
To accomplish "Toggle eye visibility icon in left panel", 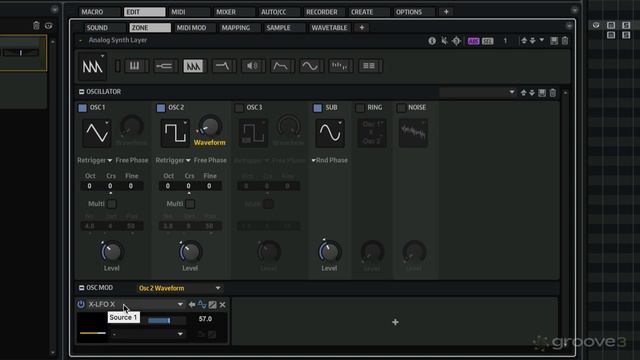I will point(49,26).
